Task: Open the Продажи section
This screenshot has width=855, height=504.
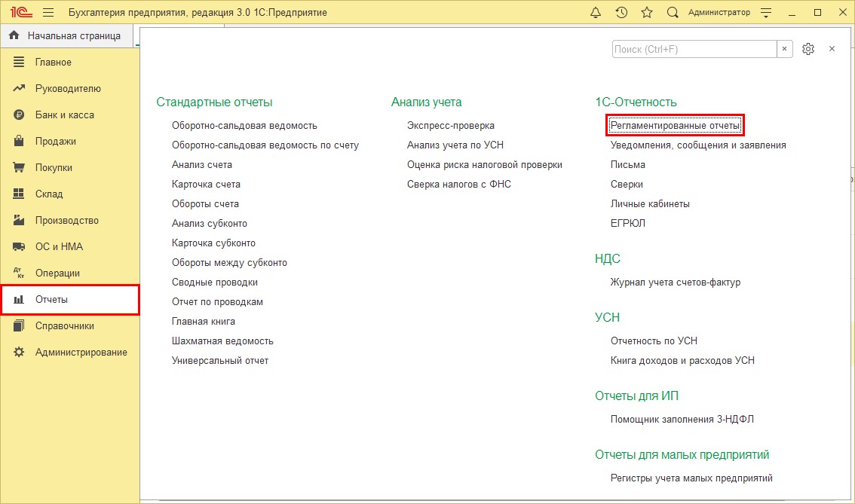Action: (70, 141)
